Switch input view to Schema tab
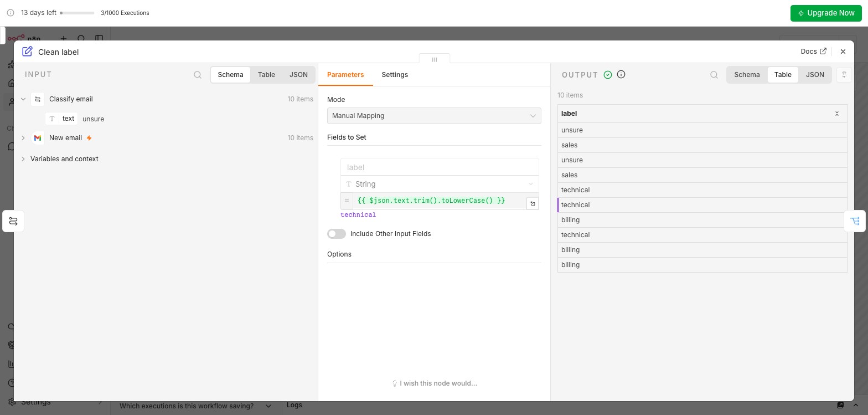Image resolution: width=868 pixels, height=415 pixels. 230,75
